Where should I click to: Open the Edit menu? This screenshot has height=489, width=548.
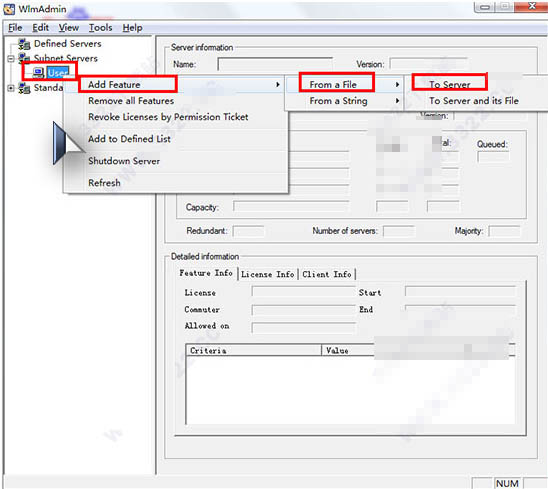(40, 28)
